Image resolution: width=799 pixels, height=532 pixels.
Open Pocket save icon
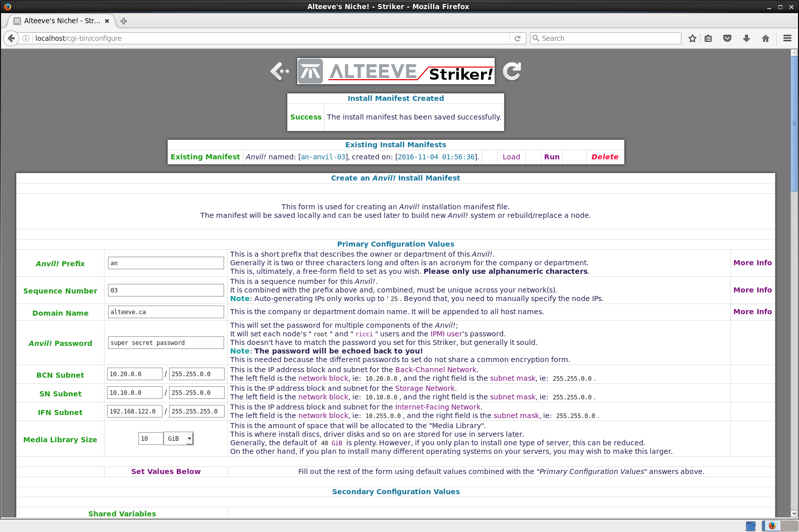[727, 38]
